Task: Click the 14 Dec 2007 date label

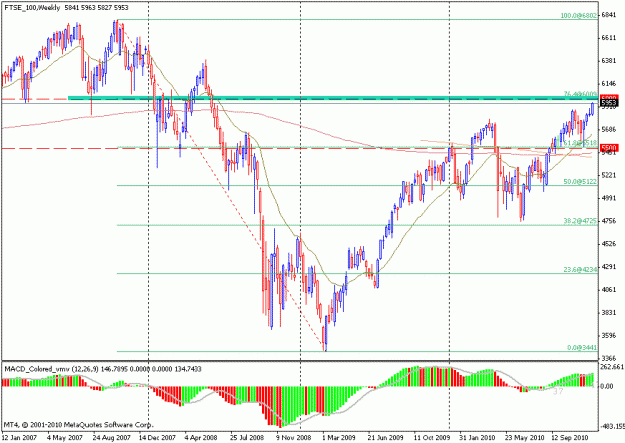Action: (157, 437)
